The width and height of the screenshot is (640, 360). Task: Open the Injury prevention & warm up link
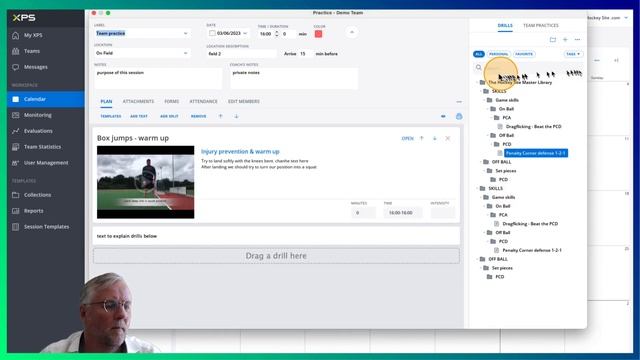240,151
